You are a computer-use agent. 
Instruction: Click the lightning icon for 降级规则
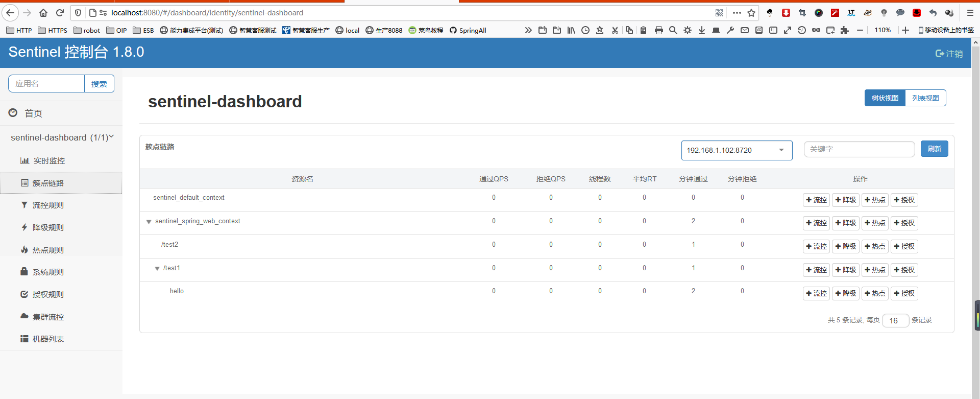[24, 227]
